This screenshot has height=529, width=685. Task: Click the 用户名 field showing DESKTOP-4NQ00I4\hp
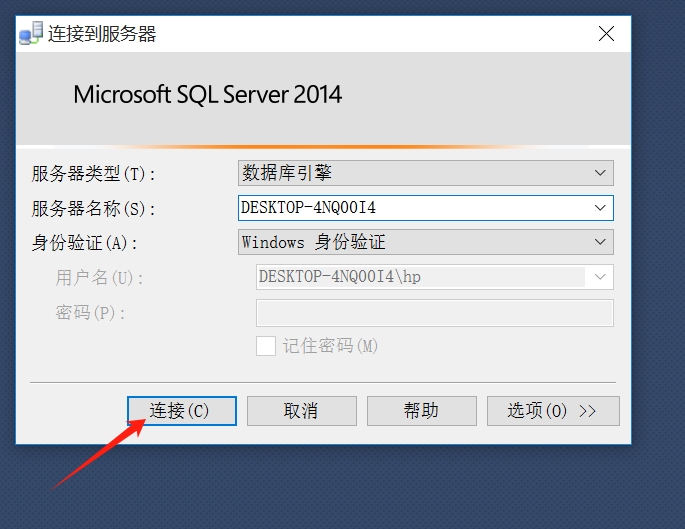pyautogui.click(x=420, y=277)
